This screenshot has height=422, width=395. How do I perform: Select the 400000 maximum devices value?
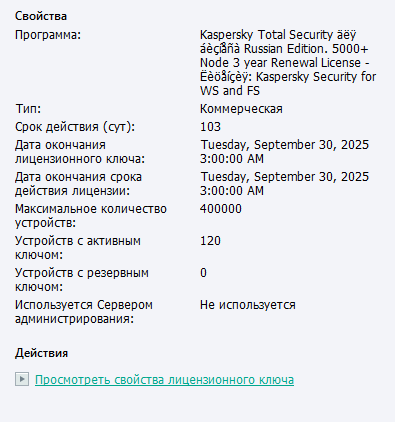coord(221,209)
